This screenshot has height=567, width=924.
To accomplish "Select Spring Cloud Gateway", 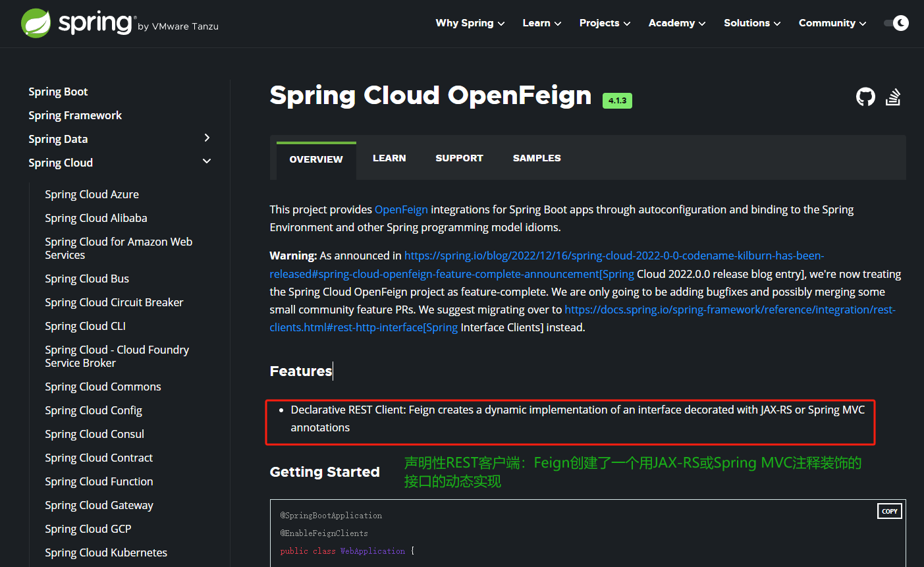I will 99,505.
